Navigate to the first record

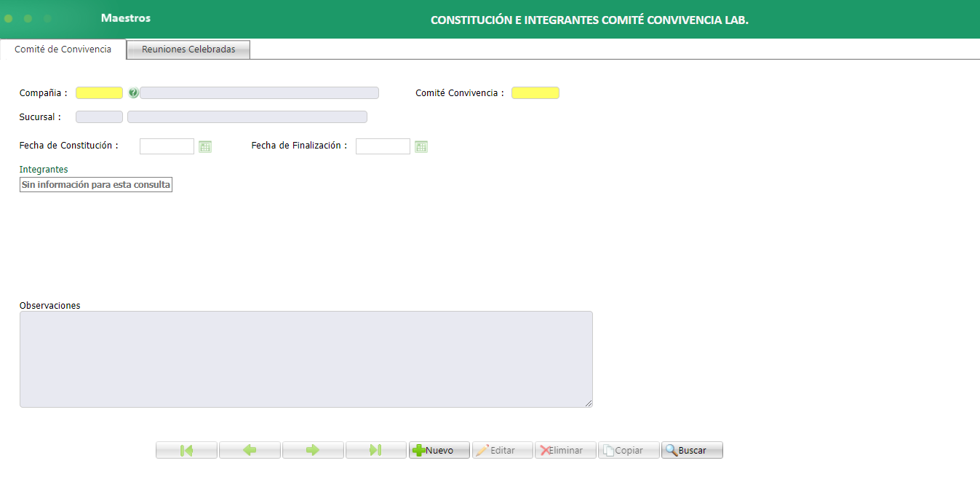(186, 449)
